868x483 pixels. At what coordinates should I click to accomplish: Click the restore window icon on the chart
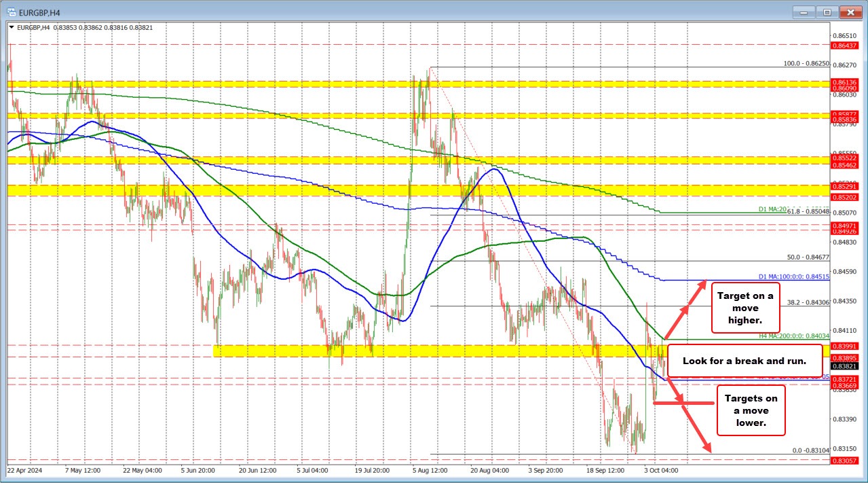pyautogui.click(x=826, y=12)
